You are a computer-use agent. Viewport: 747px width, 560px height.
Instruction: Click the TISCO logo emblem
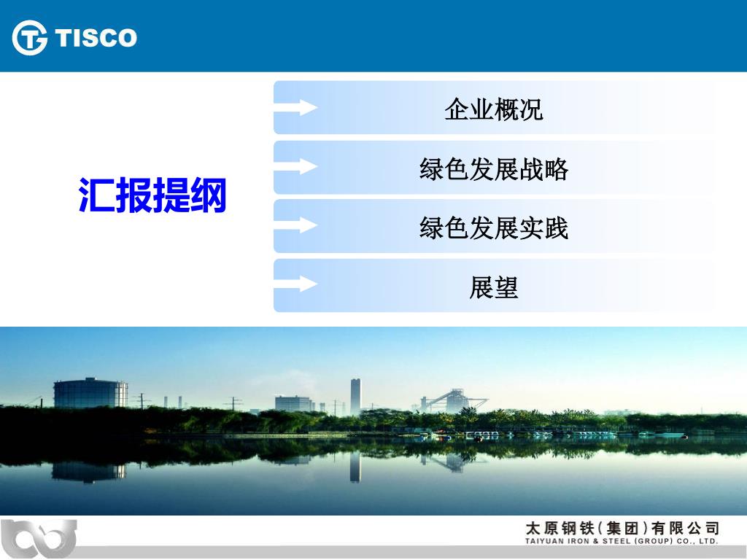(29, 38)
